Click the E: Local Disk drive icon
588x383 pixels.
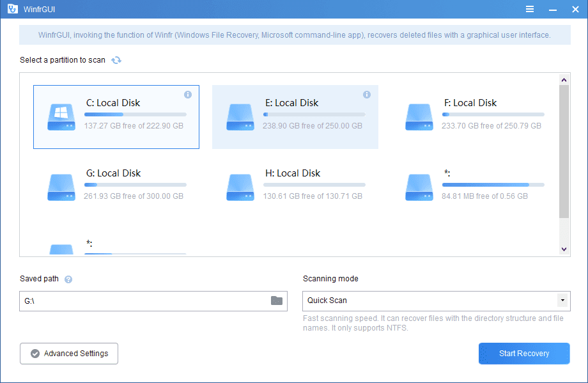point(240,117)
